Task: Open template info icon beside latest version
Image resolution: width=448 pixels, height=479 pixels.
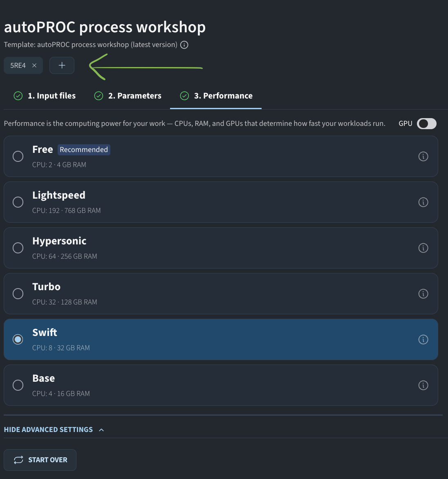Action: click(x=184, y=45)
